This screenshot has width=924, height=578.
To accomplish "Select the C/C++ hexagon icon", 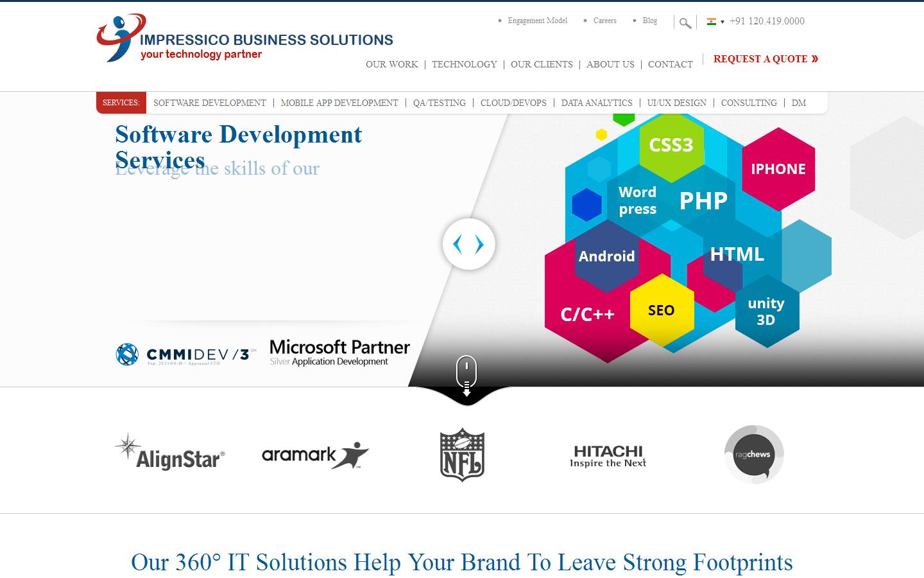I will point(587,314).
